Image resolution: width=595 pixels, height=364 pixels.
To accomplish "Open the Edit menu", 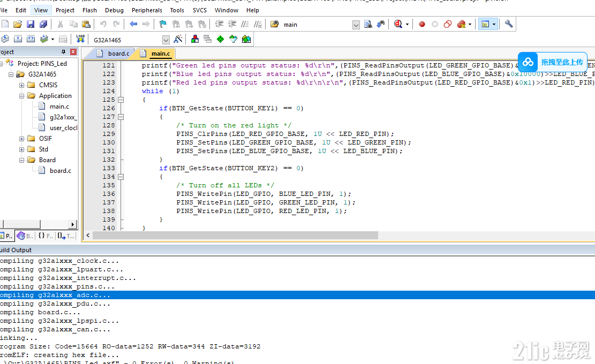I will 21,10.
